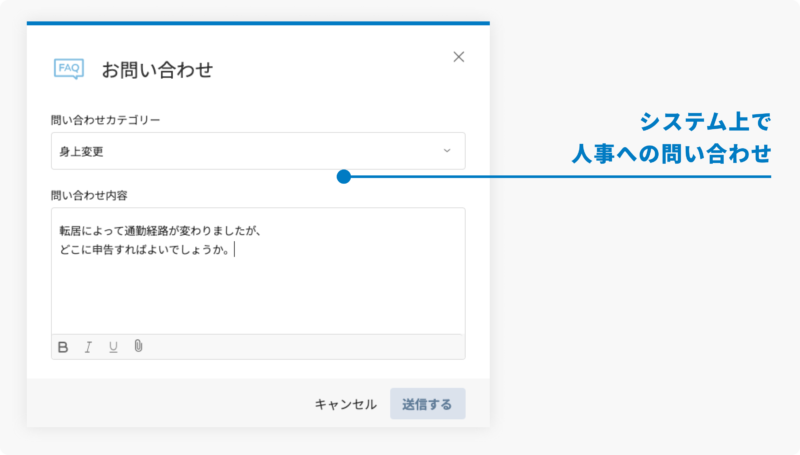The width and height of the screenshot is (800, 455).
Task: Toggle bold formatting
Action: click(x=63, y=347)
